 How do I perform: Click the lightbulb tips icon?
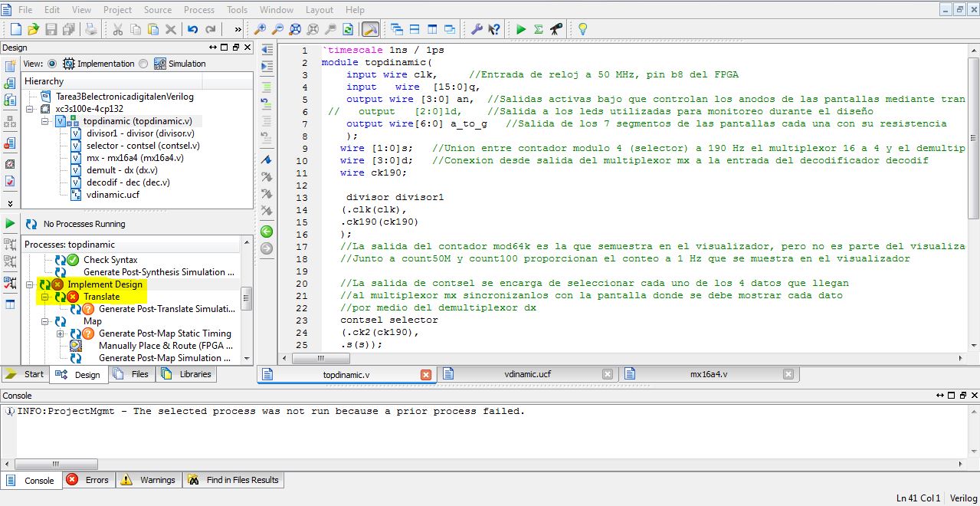(582, 29)
